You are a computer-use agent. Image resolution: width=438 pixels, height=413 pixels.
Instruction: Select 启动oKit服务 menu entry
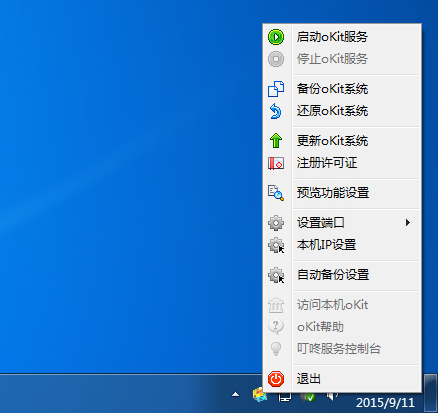click(x=342, y=37)
